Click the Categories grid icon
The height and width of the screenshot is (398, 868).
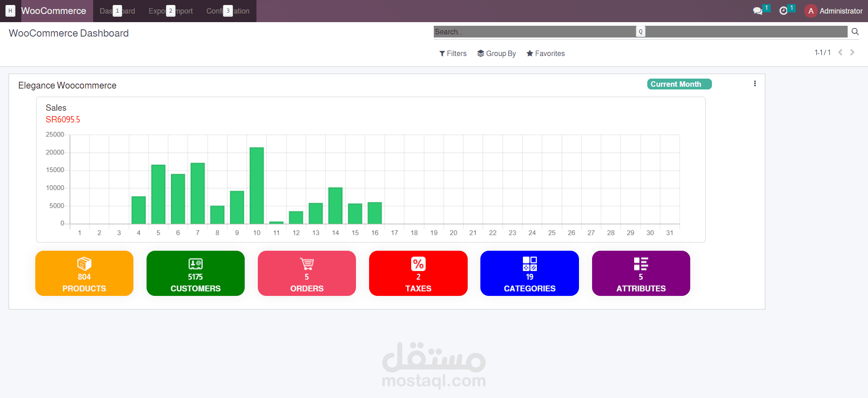click(530, 263)
